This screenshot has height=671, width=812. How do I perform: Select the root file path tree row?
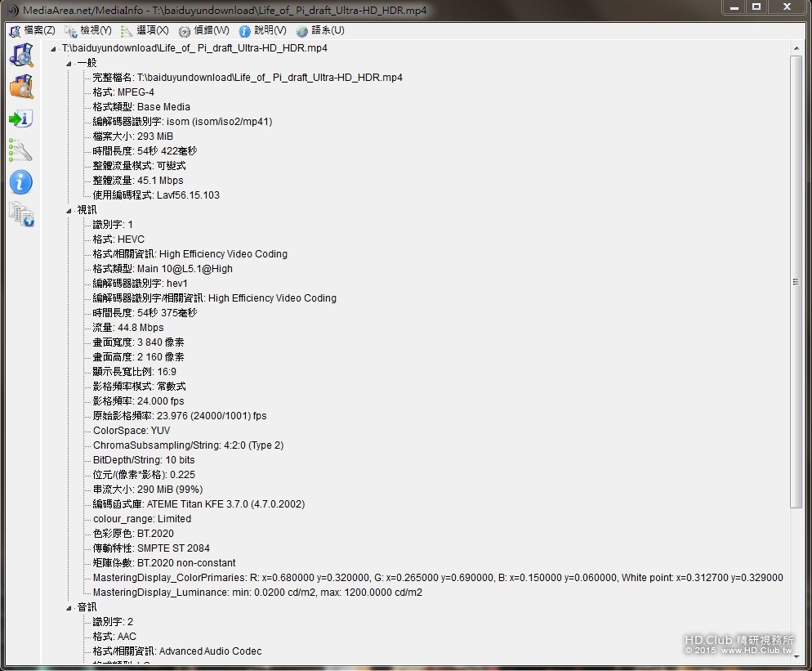pos(194,48)
